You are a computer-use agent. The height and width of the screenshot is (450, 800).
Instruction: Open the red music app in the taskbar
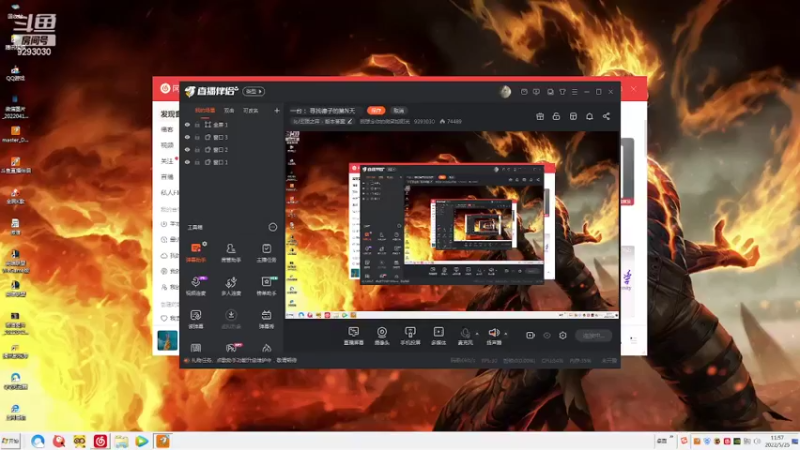click(100, 441)
